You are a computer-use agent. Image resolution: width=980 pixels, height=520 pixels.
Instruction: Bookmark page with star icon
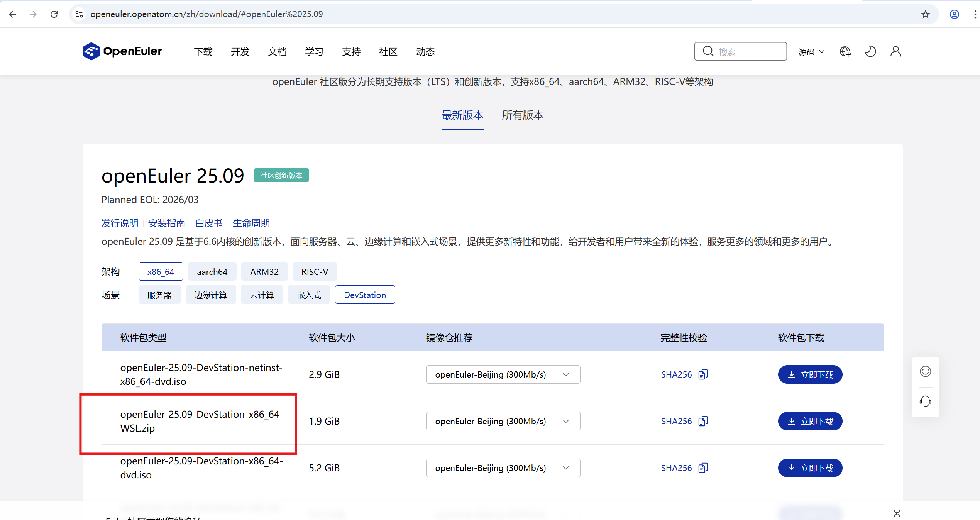(x=925, y=14)
